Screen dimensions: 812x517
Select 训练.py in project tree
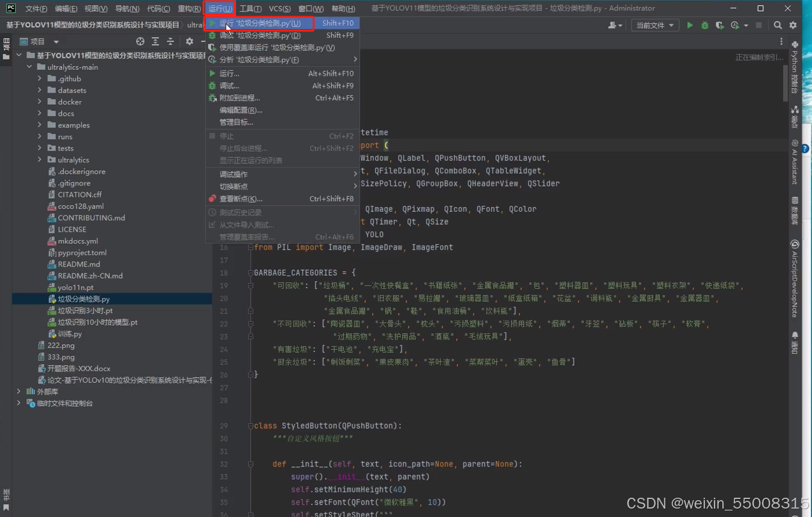point(70,334)
